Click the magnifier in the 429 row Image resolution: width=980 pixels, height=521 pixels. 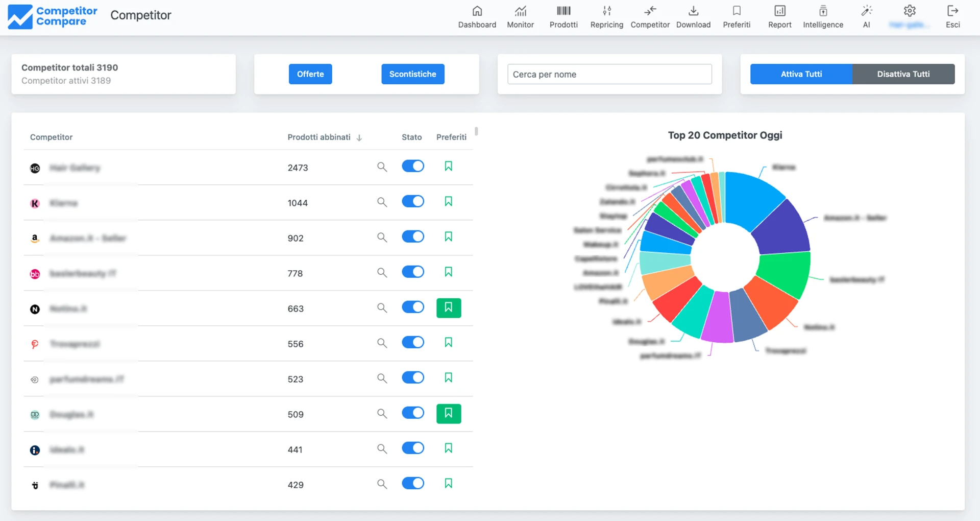pyautogui.click(x=382, y=484)
